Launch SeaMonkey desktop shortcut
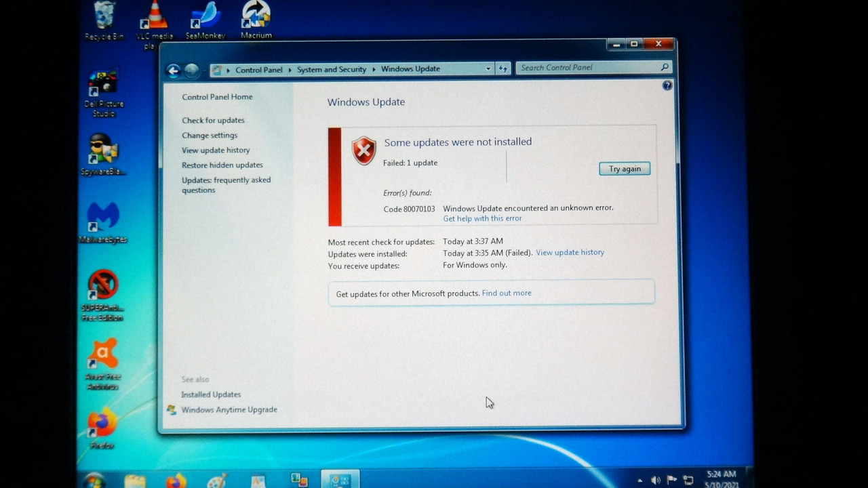This screenshot has height=488, width=868. coord(205,20)
